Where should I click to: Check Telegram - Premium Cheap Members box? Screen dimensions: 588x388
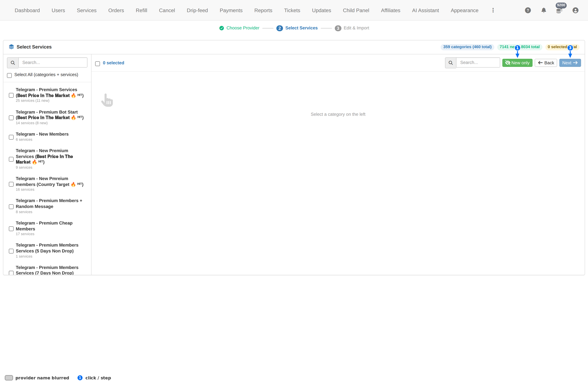coord(11,229)
